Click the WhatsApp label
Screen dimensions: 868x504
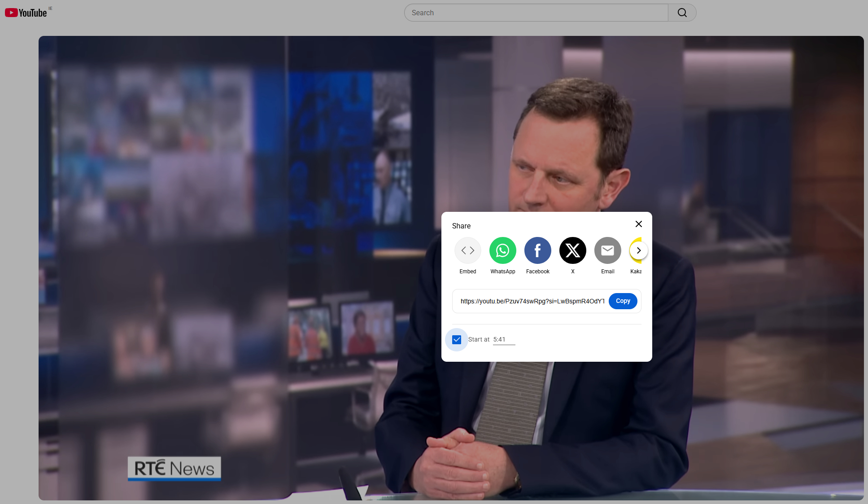pos(502,272)
